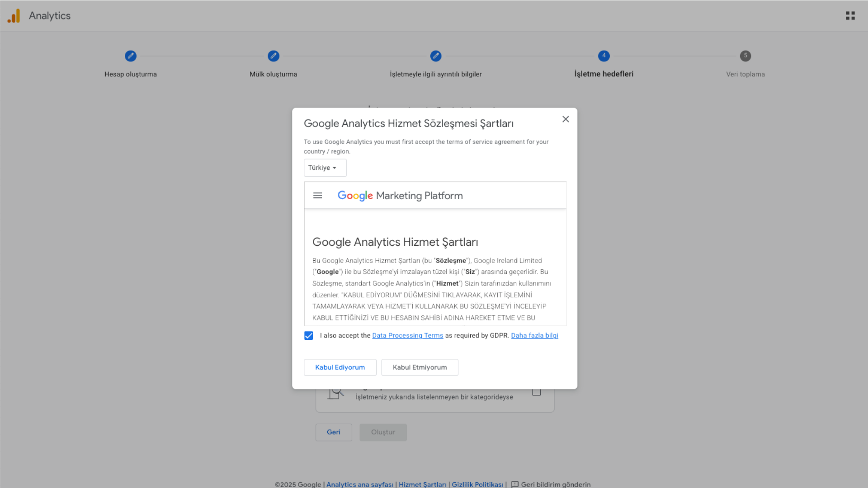Click the Google Analytics logo icon
This screenshot has width=868, height=488.
click(14, 16)
